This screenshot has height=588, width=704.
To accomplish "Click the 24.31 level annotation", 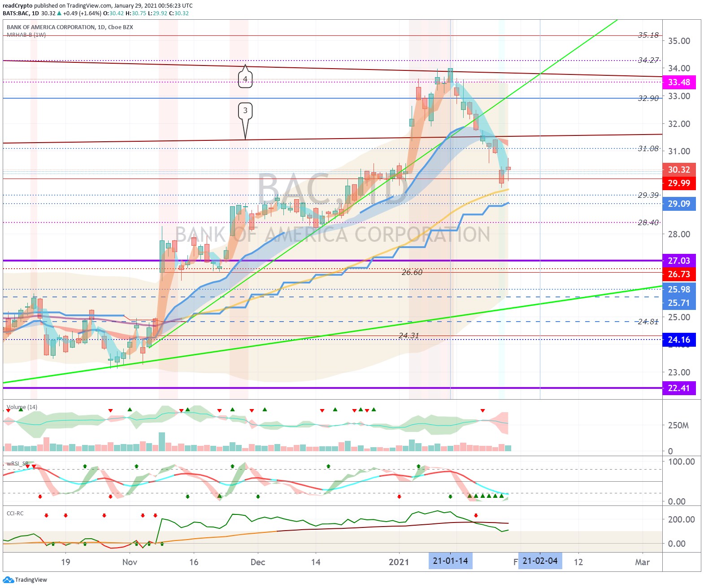I will (x=409, y=335).
